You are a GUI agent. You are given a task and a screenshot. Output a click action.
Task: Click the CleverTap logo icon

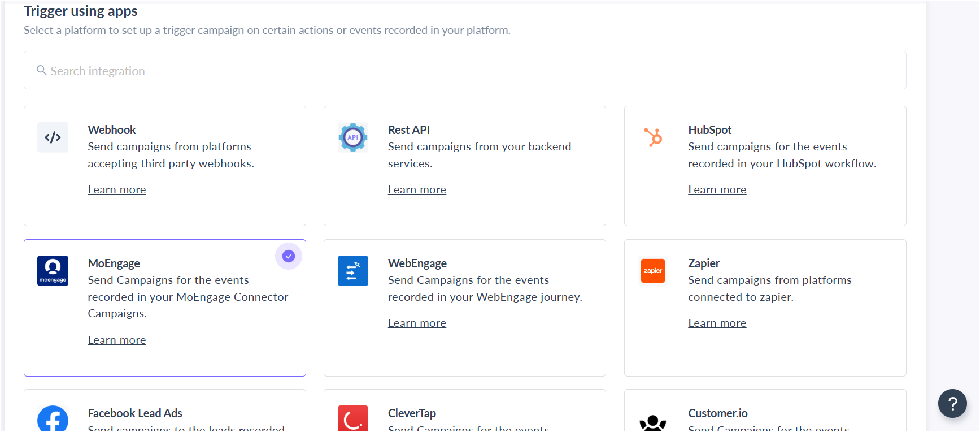click(x=353, y=419)
